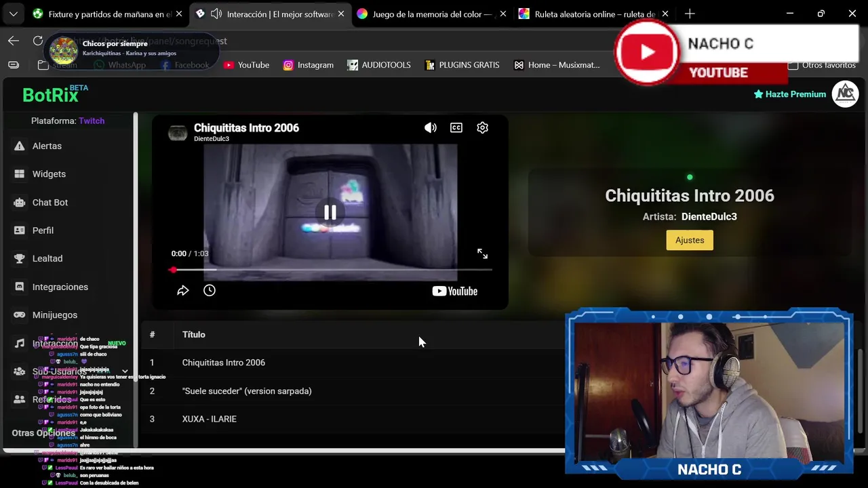Open AUDIOTOOLS bookmark

point(379,65)
